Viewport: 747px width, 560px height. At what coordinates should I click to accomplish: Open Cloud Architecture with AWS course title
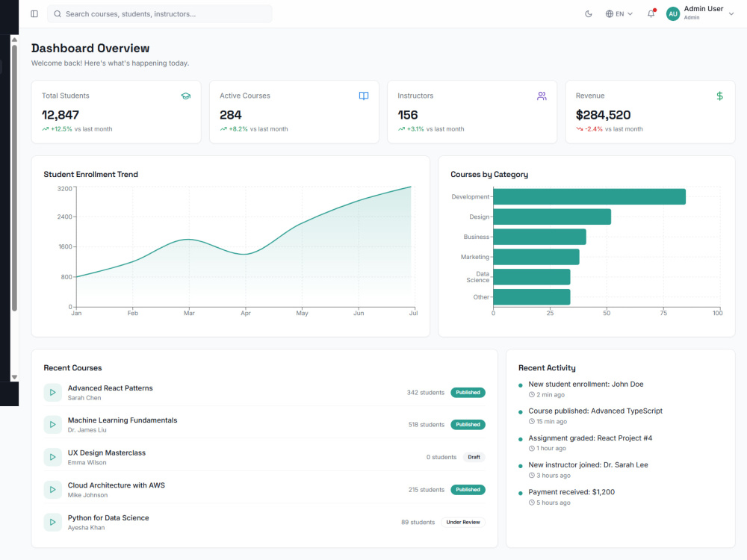[117, 485]
